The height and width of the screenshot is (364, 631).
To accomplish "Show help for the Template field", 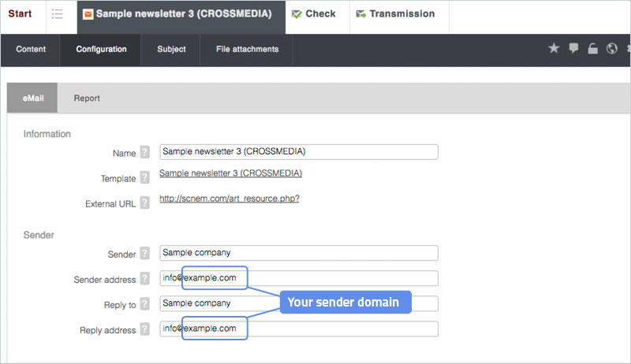I will (x=144, y=179).
